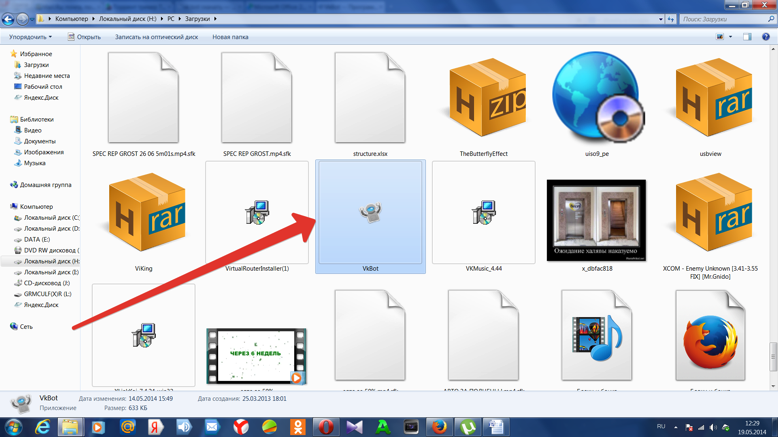Click Записать на оптический диск
778x437 pixels.
click(x=156, y=37)
